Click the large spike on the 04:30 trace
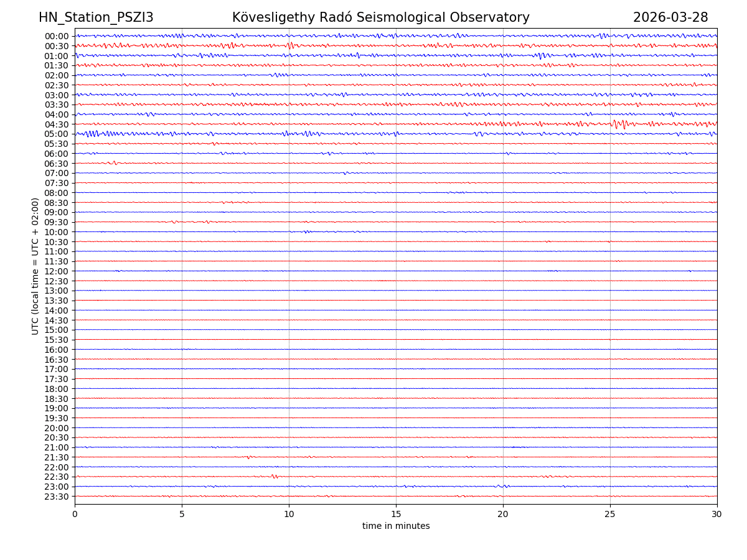The height and width of the screenshot is (560, 747). (616, 124)
